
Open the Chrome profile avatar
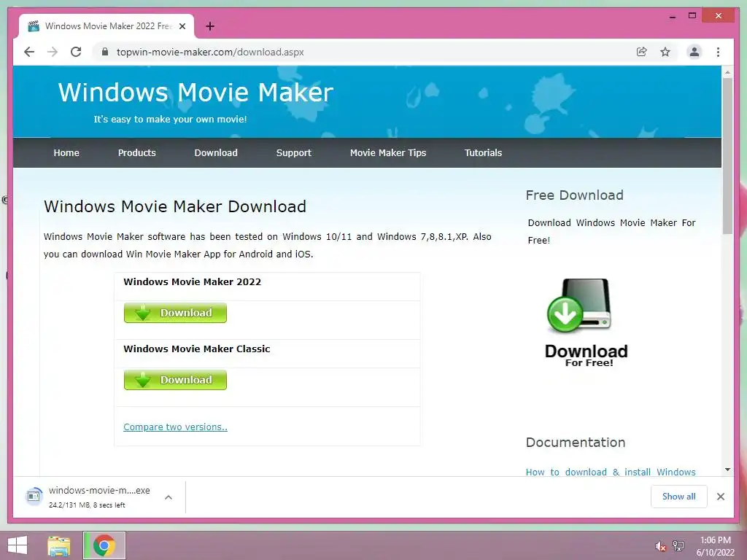[694, 52]
